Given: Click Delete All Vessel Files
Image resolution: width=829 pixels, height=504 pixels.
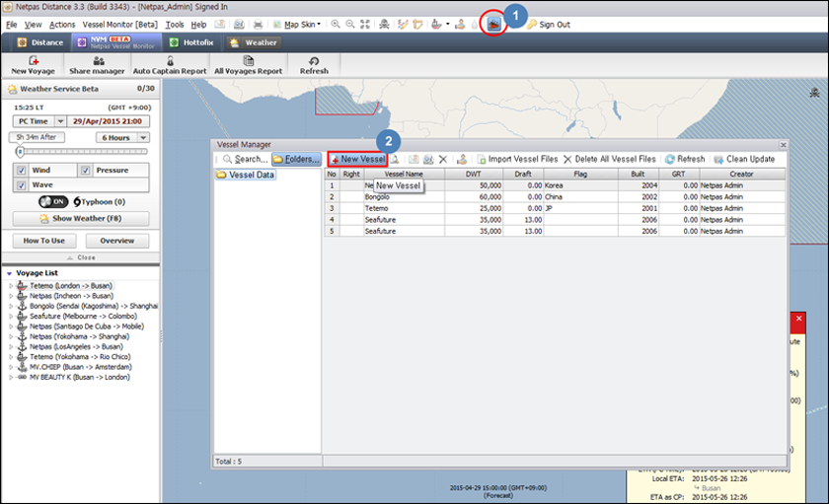Looking at the screenshot, I should click(x=610, y=159).
